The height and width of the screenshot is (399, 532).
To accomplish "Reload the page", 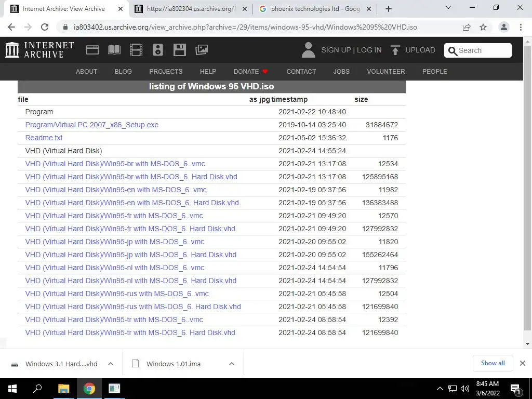I will 45,27.
